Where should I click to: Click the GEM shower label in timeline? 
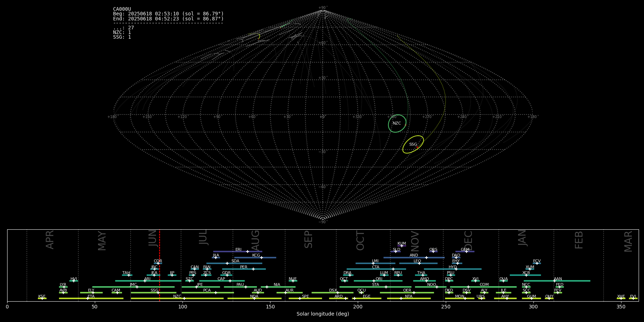click(465, 250)
